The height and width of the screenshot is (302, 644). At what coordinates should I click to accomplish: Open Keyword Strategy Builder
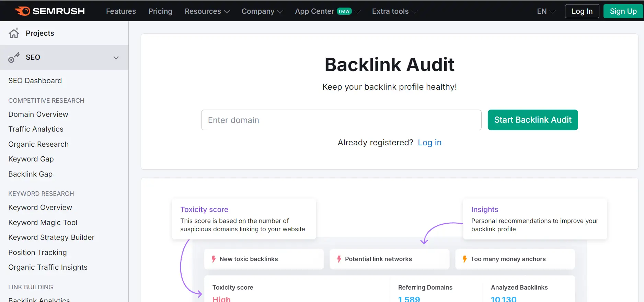pos(51,237)
